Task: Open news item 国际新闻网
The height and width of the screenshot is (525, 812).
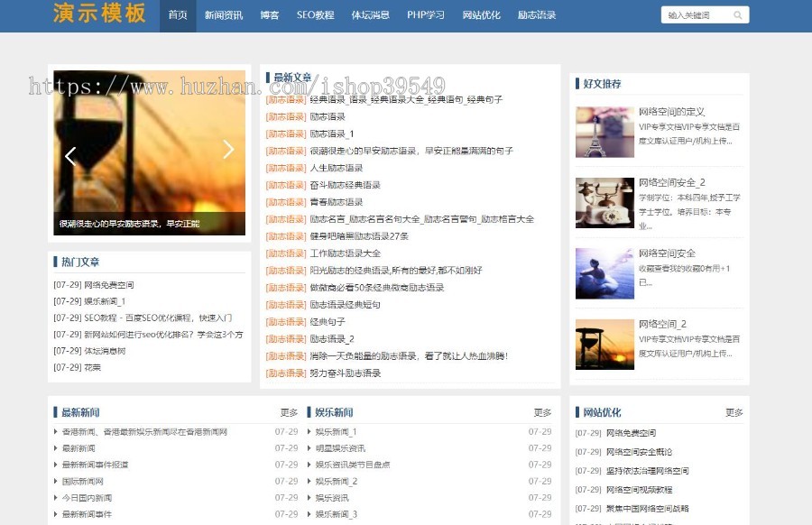Action: 82,482
